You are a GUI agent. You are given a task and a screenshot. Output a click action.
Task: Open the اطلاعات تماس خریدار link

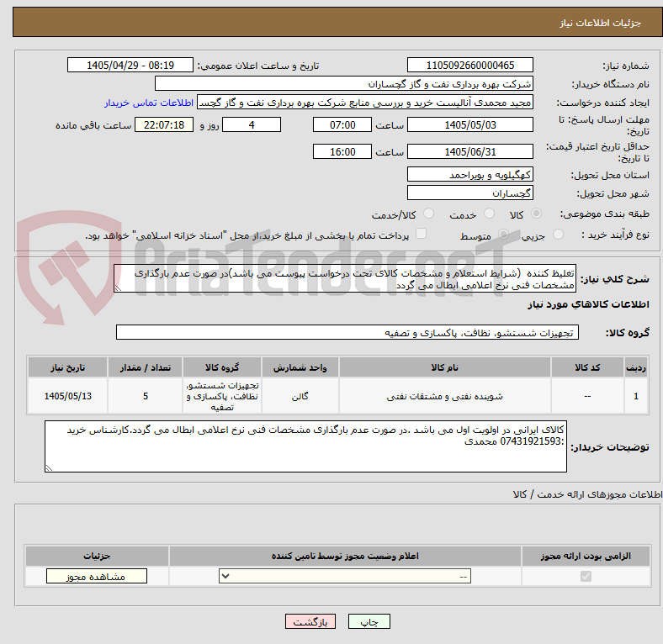tap(149, 103)
